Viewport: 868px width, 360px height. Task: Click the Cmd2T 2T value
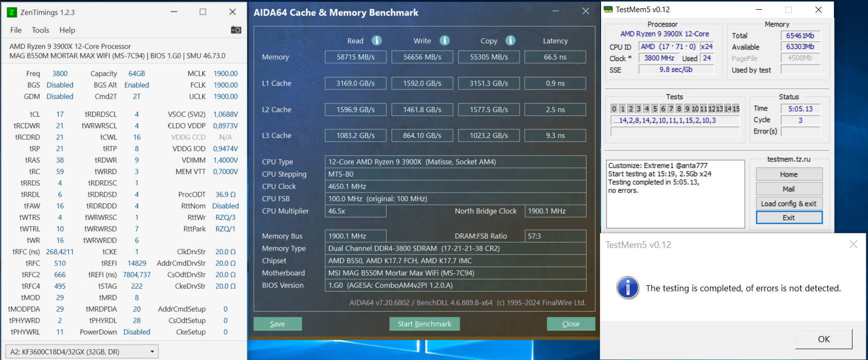coord(137,96)
